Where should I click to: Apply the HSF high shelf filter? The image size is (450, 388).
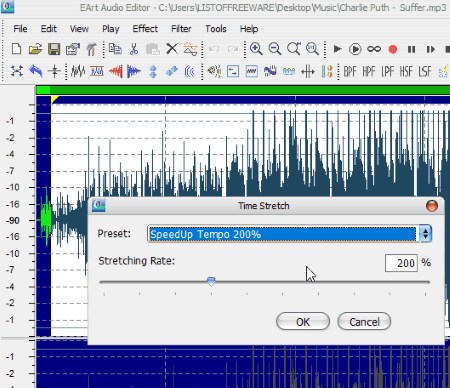406,71
